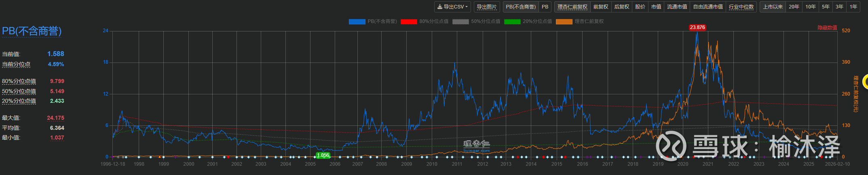Select the PB(不含商誉) metric option
Viewport: 868px width, 175px height.
click(521, 7)
